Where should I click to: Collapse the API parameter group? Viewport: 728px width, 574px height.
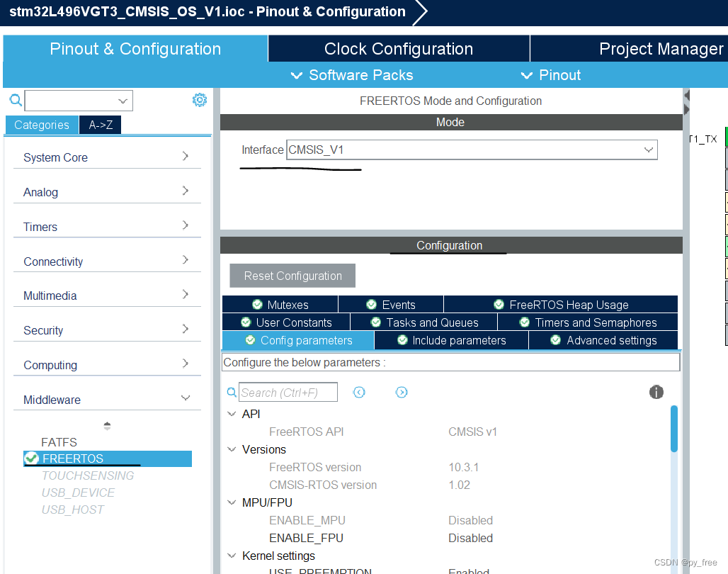232,414
